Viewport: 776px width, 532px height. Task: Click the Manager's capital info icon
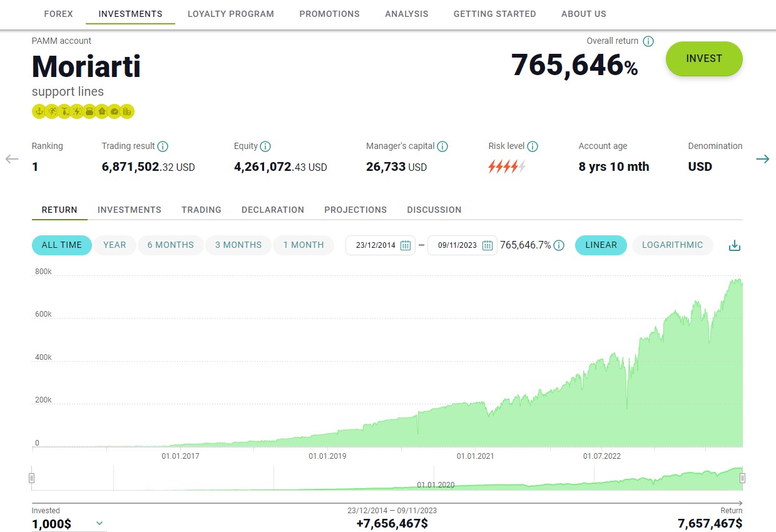(442, 146)
